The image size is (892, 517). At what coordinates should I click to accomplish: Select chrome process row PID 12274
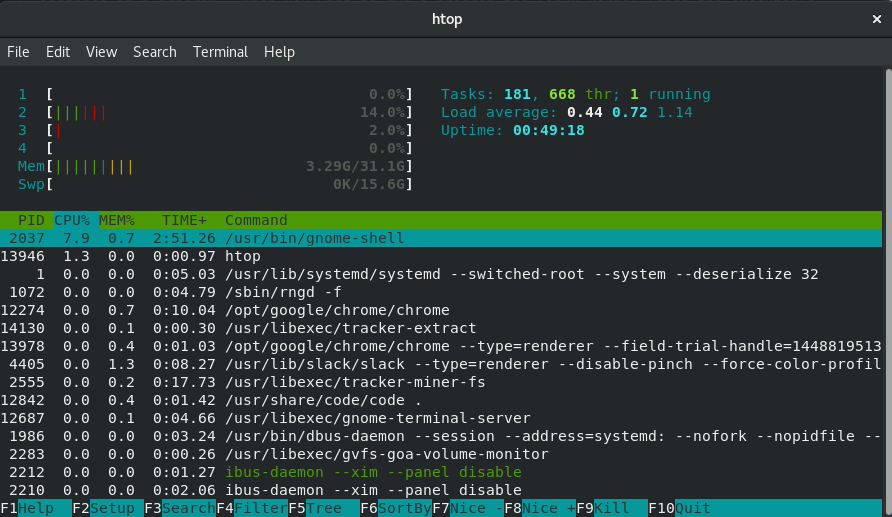[441, 310]
